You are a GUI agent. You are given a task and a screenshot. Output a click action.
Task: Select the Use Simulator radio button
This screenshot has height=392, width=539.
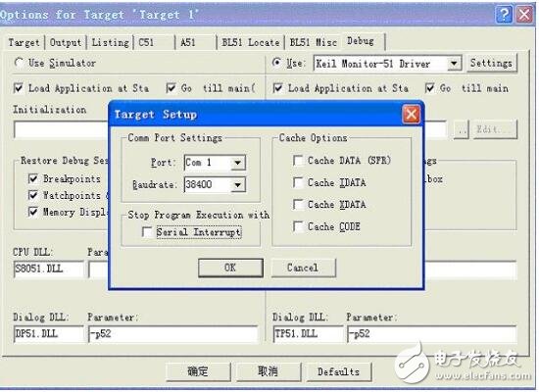(x=19, y=63)
